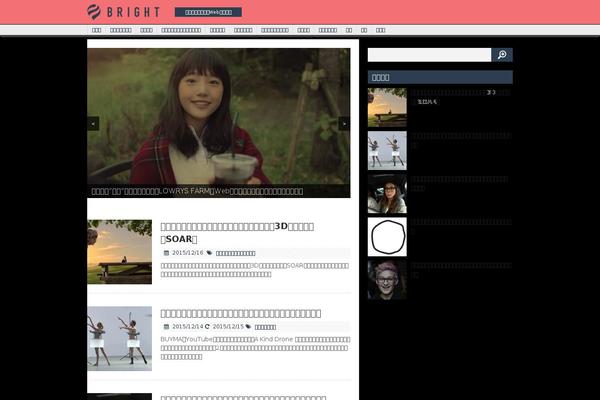
Task: Open the first item in the navigation bar
Action: (96, 30)
